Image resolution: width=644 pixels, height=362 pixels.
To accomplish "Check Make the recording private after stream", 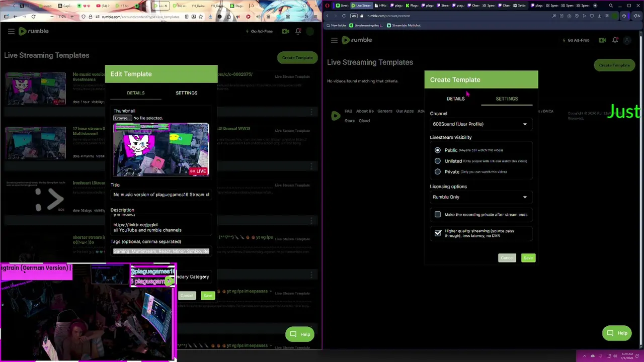I will 438,215.
